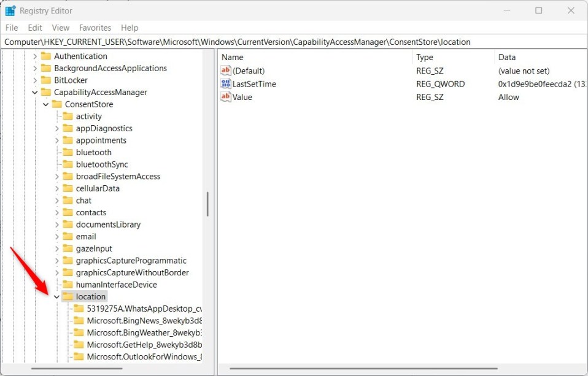
Task: Select the (Default) value name
Action: 249,71
